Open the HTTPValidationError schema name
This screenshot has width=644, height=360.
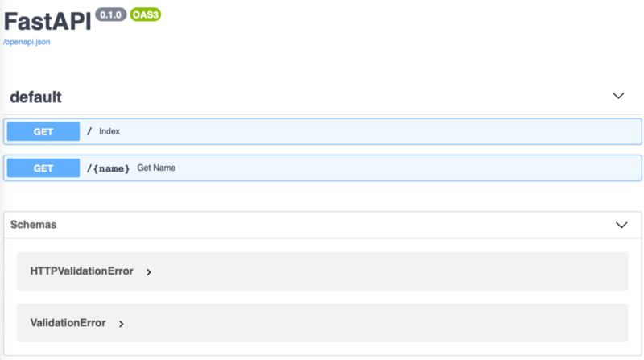pos(81,271)
